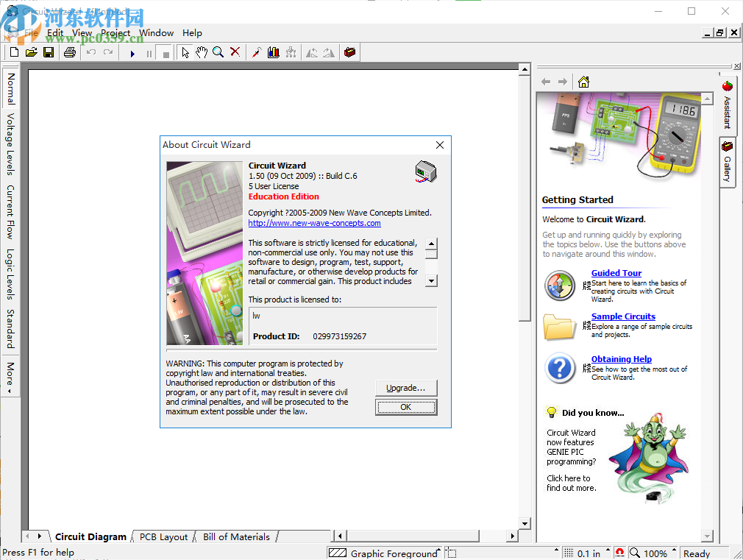Select the Standard side tab

pos(11,328)
